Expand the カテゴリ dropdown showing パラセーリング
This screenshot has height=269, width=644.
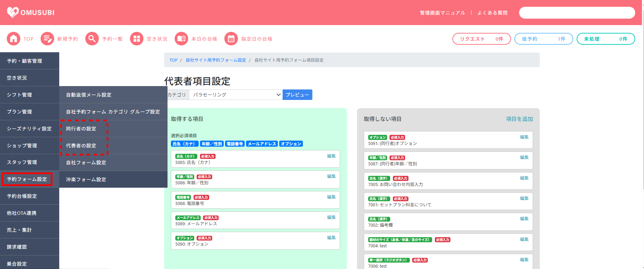coord(236,95)
